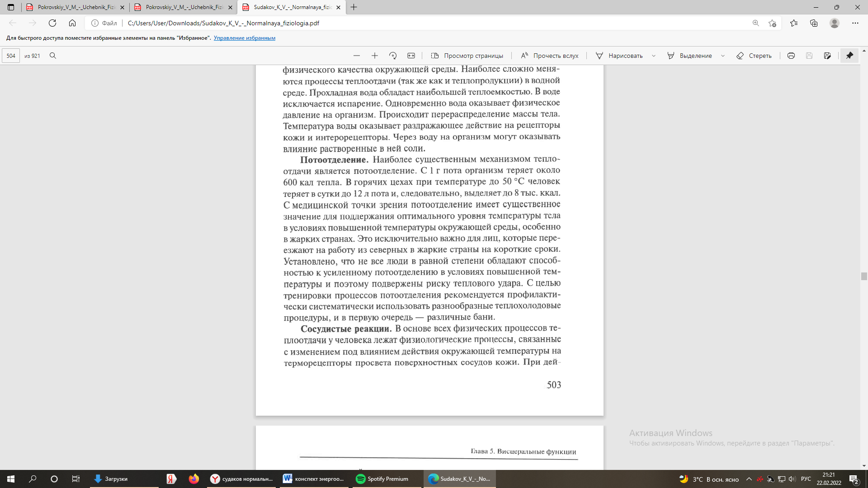Screen dimensions: 868x488
Task: Click the 'Save as' PDF icon
Action: click(827, 56)
